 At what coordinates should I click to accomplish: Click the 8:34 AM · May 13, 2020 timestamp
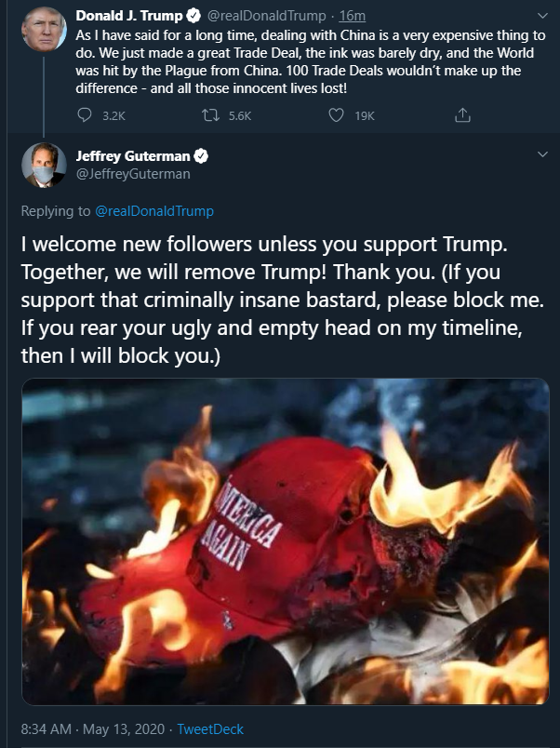pyautogui.click(x=92, y=728)
